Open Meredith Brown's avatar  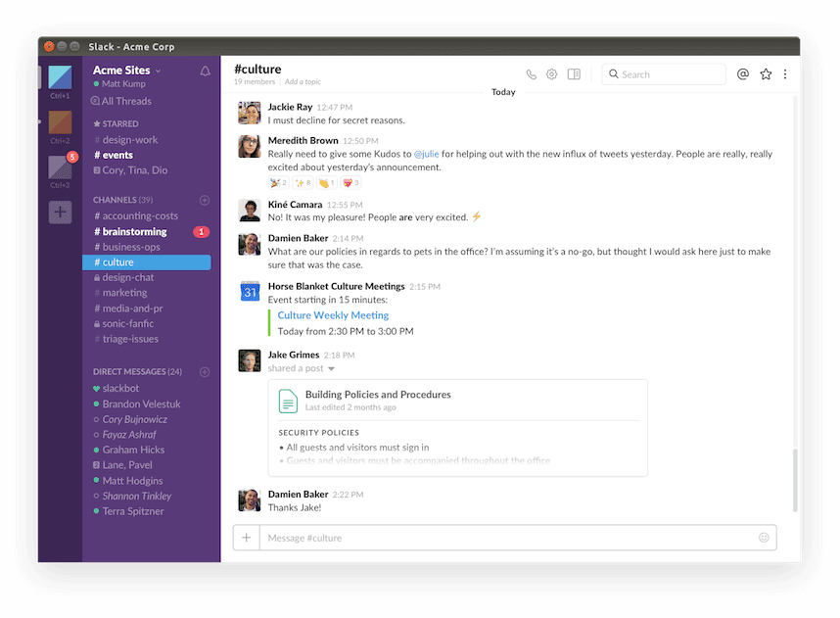249,146
